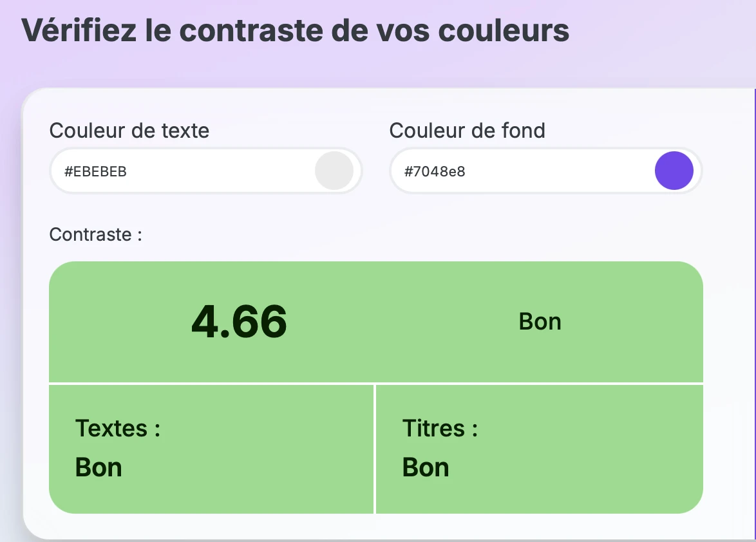Click the vertical divider between Textes and Titres

[374, 449]
